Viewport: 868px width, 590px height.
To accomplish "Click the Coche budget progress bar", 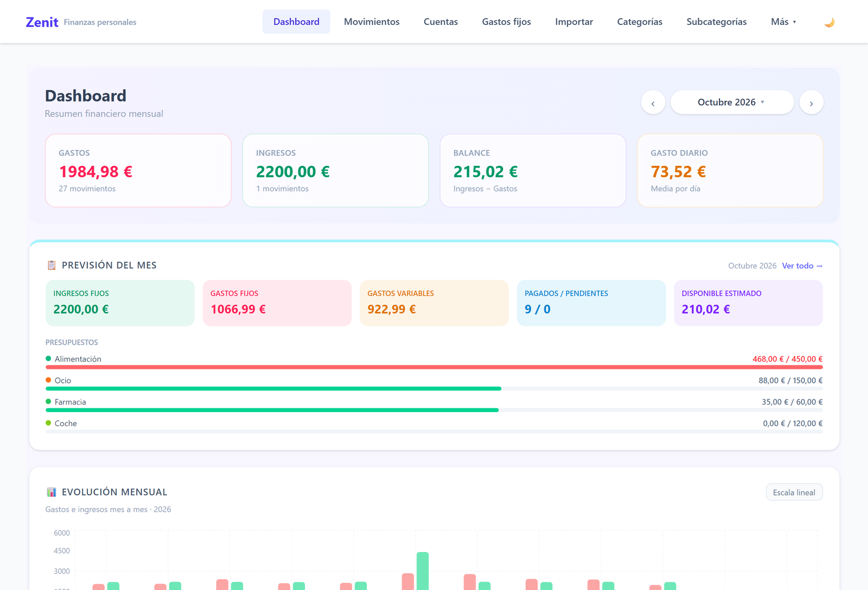I will point(434,432).
